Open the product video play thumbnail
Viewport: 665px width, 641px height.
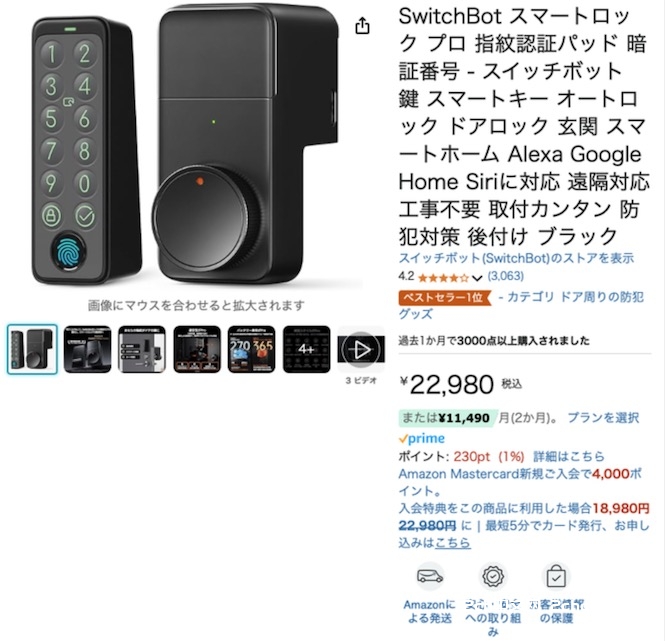coord(361,350)
